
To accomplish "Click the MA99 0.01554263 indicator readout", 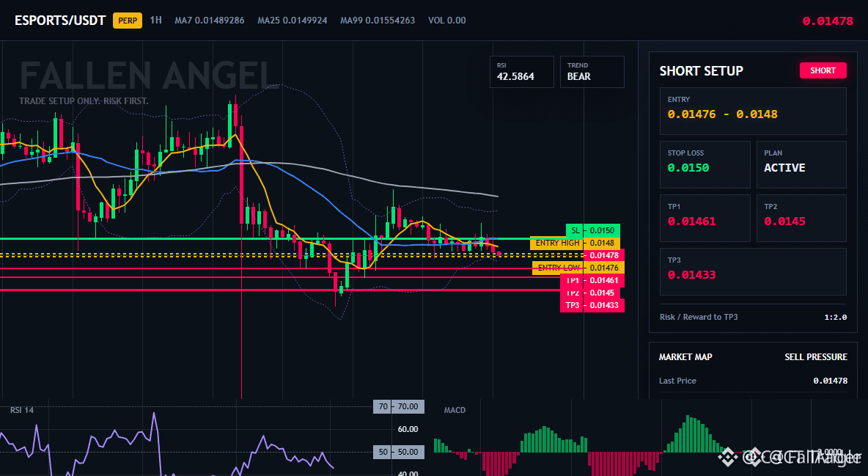I will click(378, 21).
